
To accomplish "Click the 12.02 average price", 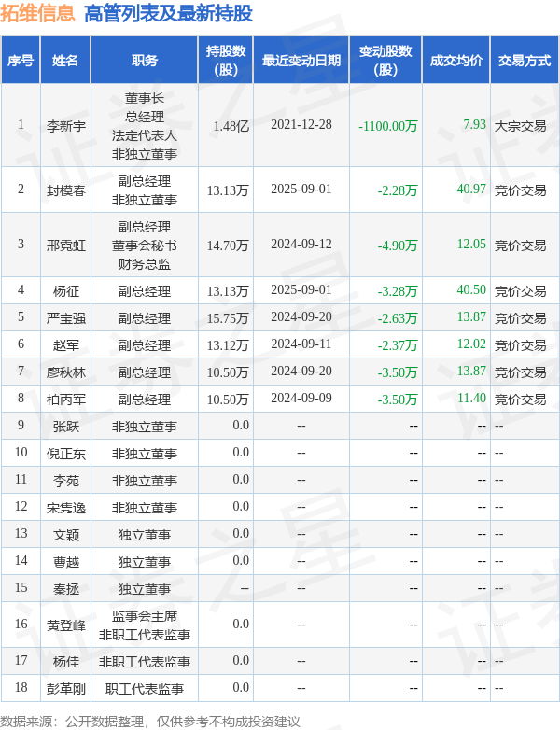I will 471,344.
